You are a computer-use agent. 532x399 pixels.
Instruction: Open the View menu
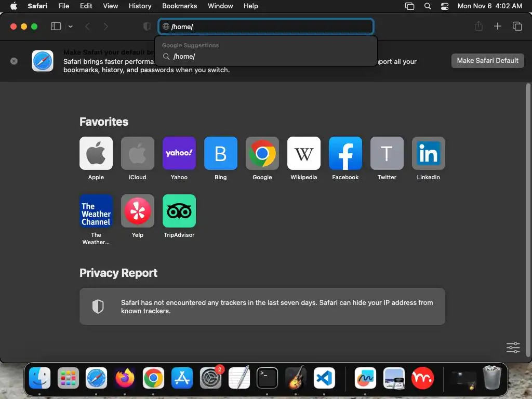[110, 6]
